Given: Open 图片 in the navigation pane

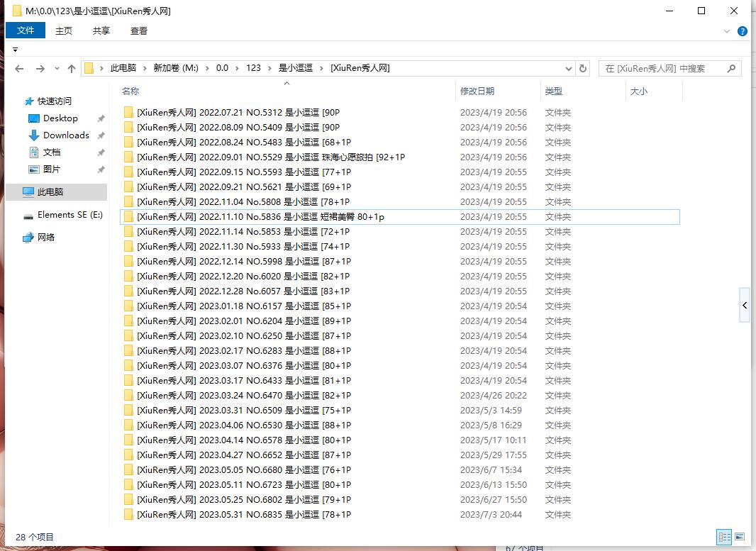Looking at the screenshot, I should click(x=51, y=169).
